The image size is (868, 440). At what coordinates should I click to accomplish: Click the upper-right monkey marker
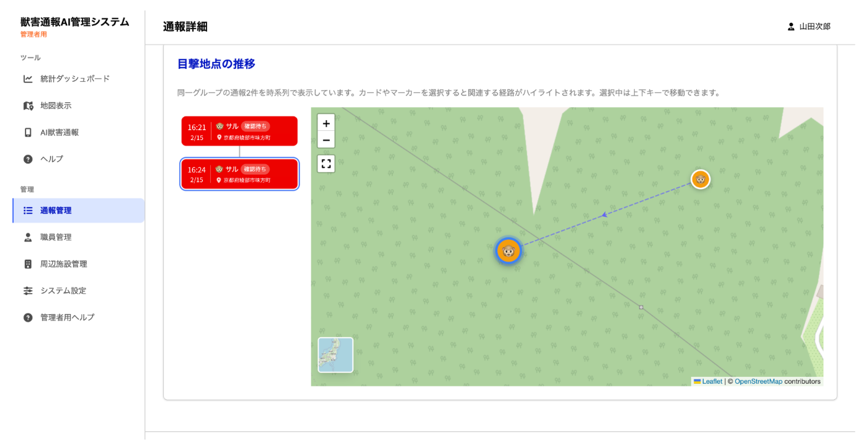[x=699, y=180]
